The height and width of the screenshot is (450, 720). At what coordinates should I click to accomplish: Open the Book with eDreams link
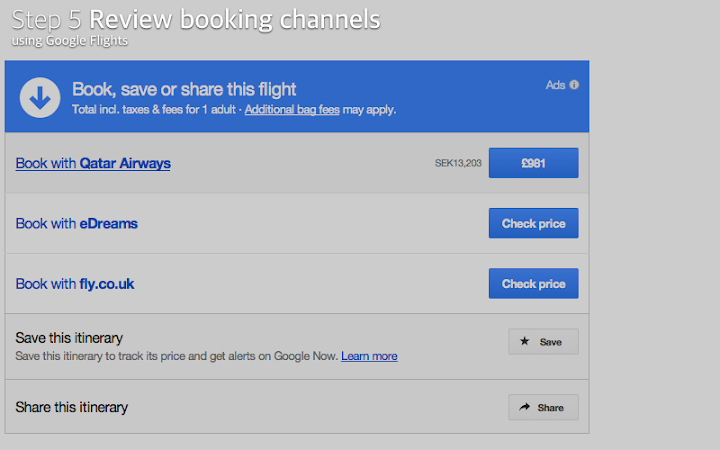tap(77, 224)
